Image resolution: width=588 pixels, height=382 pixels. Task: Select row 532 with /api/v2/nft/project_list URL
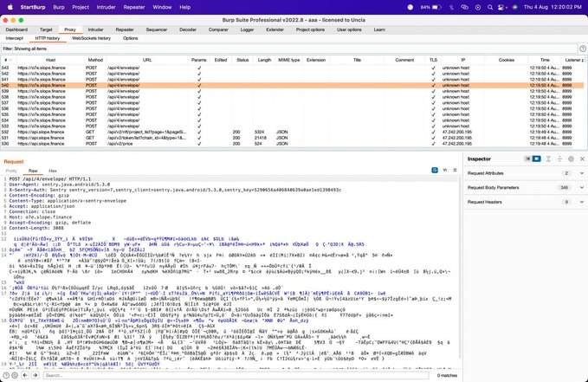pyautogui.click(x=293, y=132)
